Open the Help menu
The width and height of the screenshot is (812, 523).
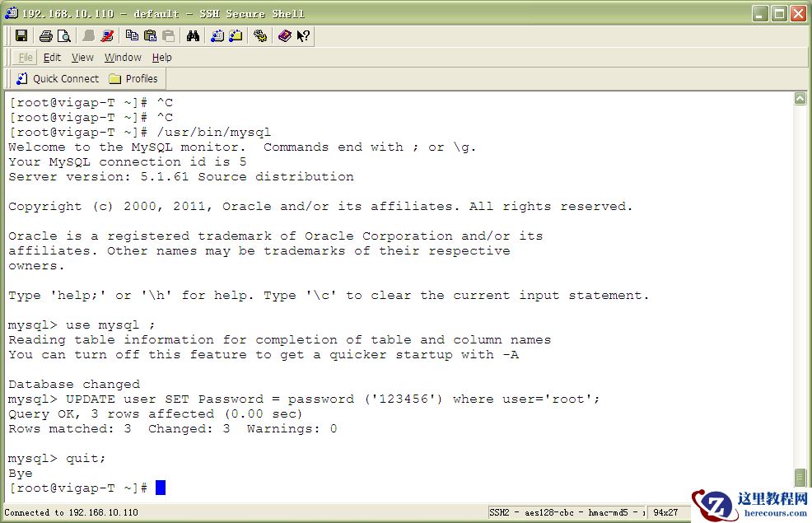tap(162, 58)
